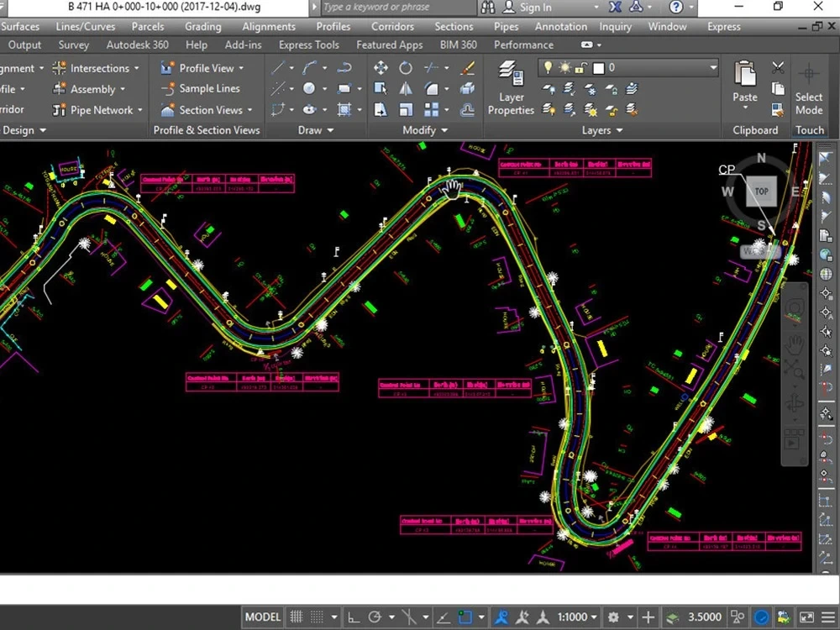Click the keyword search input field
This screenshot has height=630, width=840.
[x=398, y=7]
